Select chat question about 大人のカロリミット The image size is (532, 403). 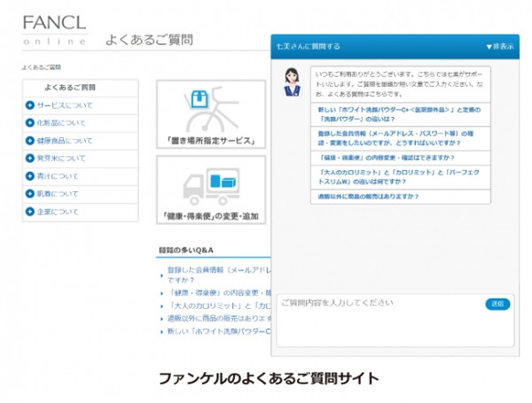[x=401, y=177]
